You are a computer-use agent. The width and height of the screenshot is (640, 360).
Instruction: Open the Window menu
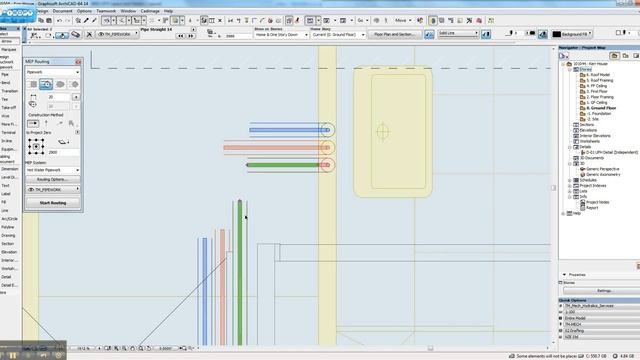pyautogui.click(x=128, y=11)
